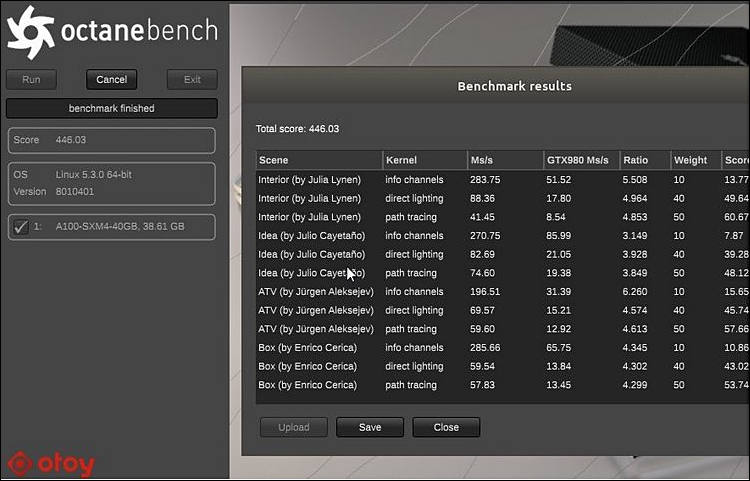Viewport: 750px width, 481px height.
Task: Save the benchmark results
Action: click(370, 427)
